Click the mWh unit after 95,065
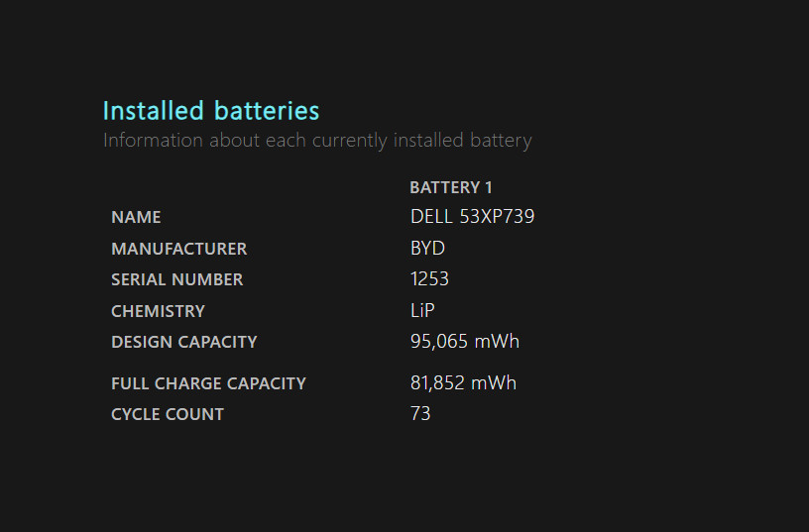 [x=497, y=341]
